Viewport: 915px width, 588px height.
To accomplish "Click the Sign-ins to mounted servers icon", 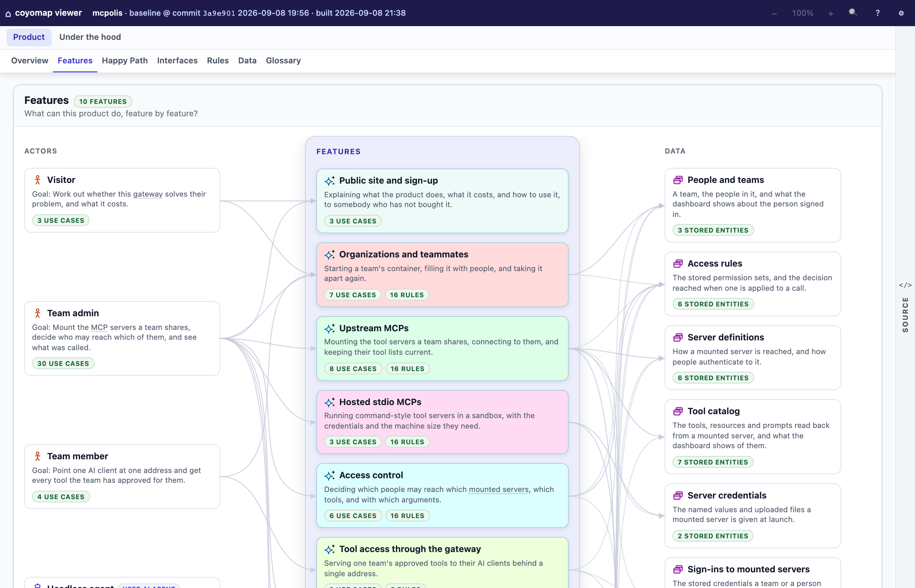I will 678,569.
